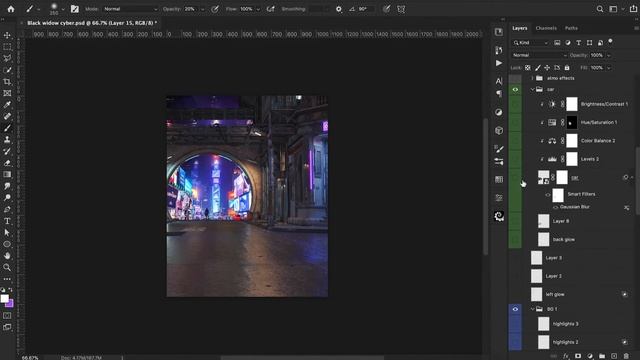The width and height of the screenshot is (640, 360).
Task: Toggle lock transparent pixels
Action: (x=528, y=68)
